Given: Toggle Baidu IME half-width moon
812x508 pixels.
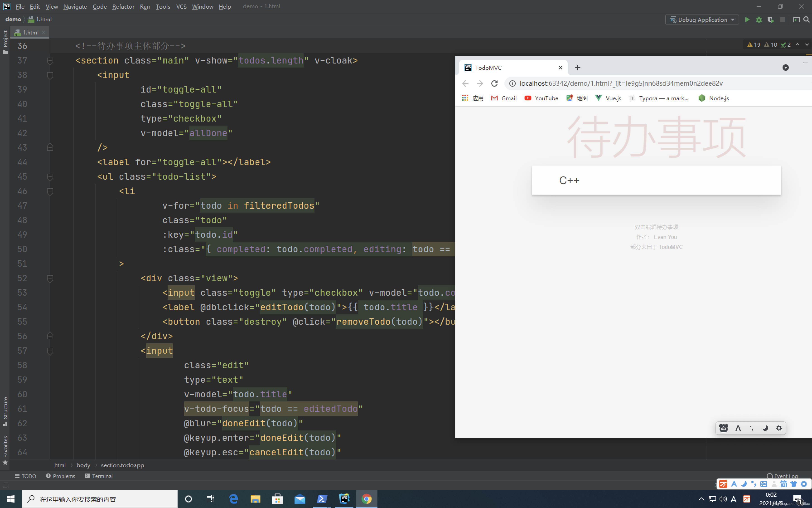Looking at the screenshot, I should (765, 428).
